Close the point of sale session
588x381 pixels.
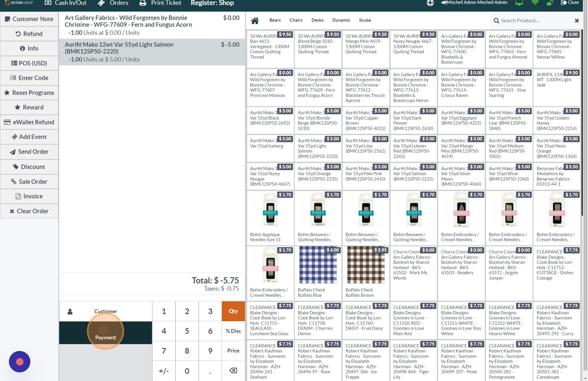(x=570, y=3)
